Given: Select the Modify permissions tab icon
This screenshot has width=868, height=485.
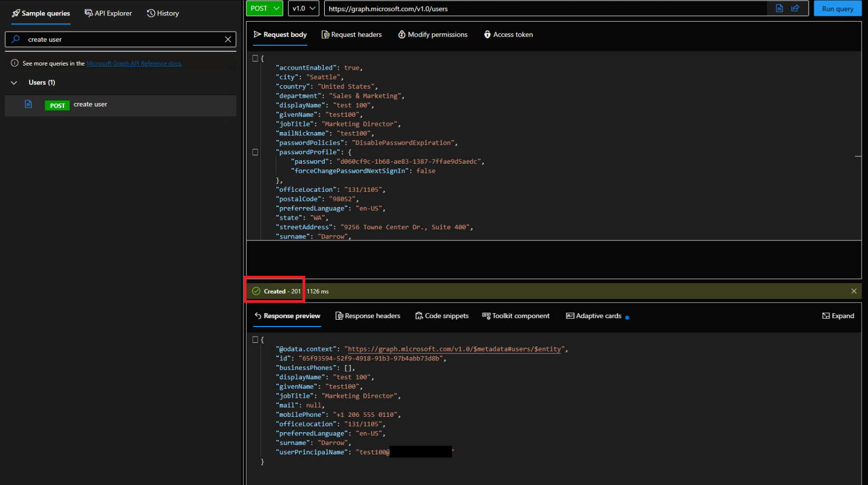Looking at the screenshot, I should [401, 34].
